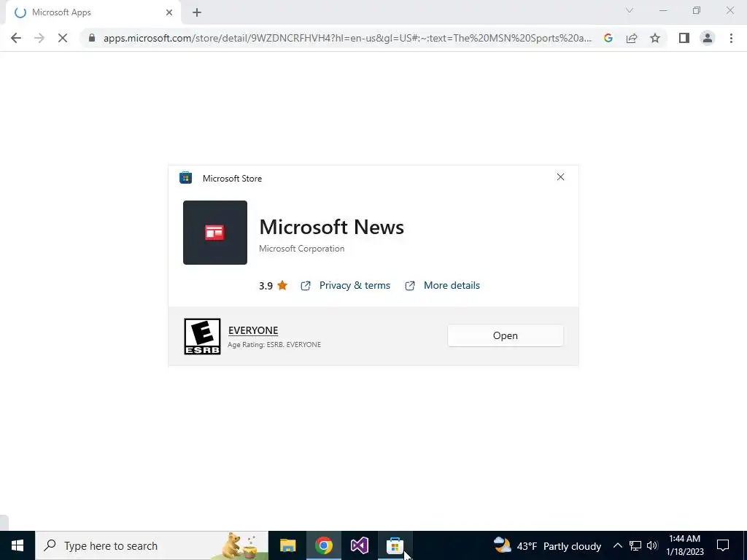Bookmark this page with star icon

pos(655,38)
